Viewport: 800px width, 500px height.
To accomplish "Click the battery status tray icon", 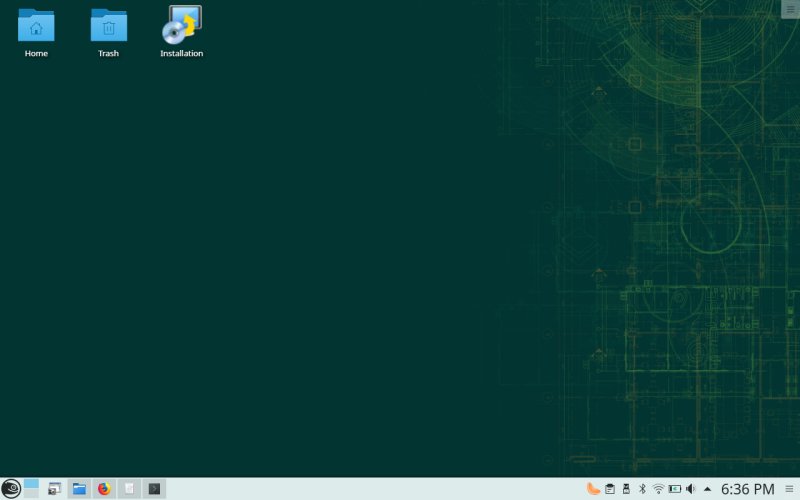I will (x=675, y=489).
